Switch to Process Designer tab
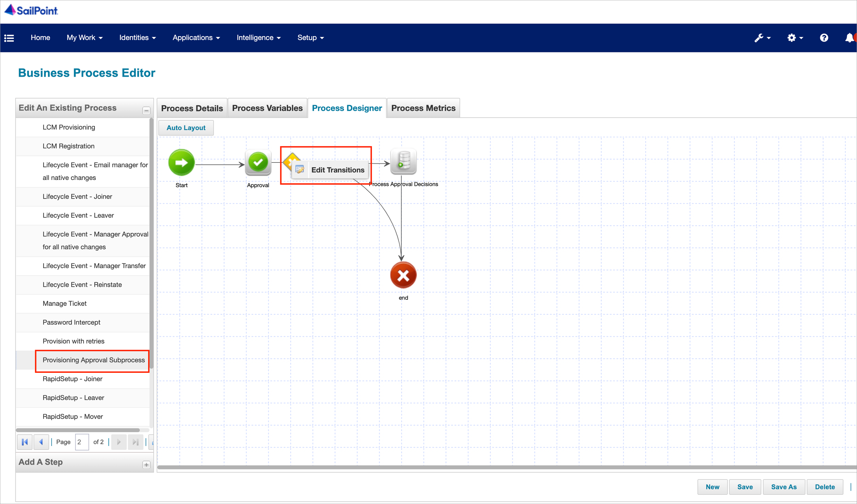857x504 pixels. coord(347,108)
